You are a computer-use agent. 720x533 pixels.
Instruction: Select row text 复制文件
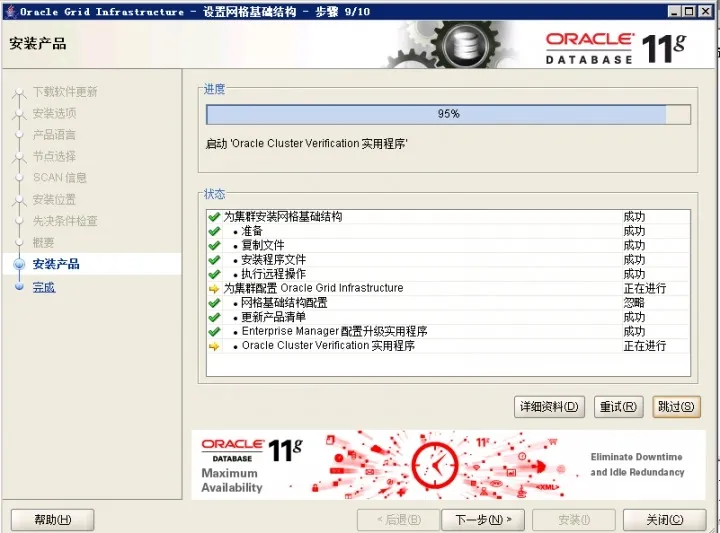263,245
